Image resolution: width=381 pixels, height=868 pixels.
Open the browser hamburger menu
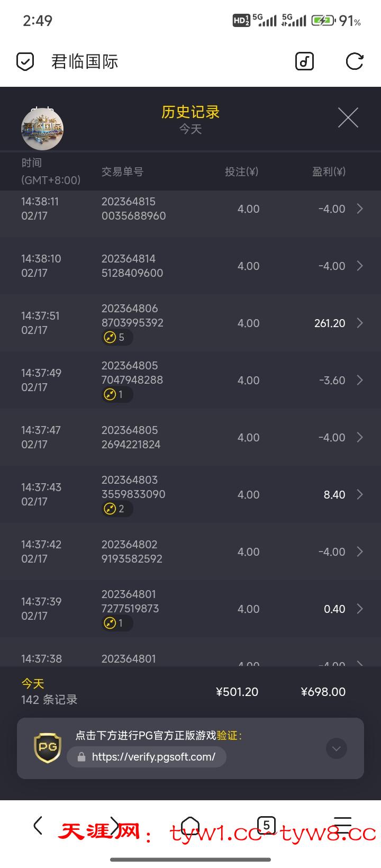tap(343, 825)
